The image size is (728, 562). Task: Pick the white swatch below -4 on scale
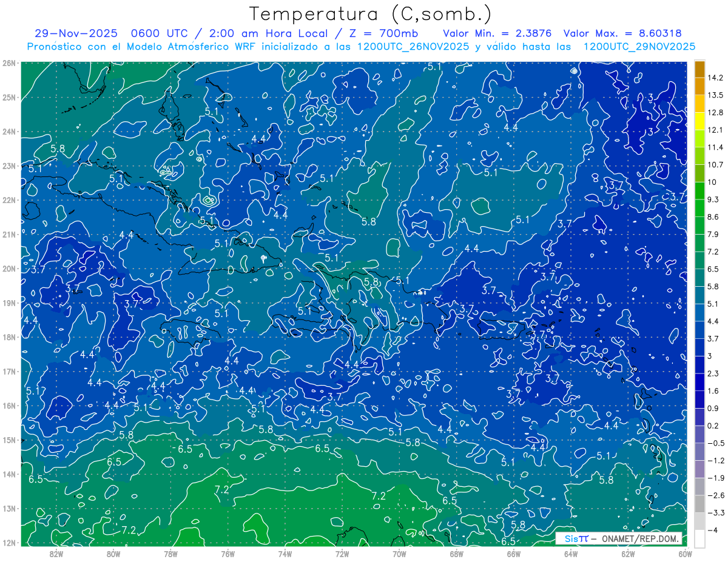coord(699,538)
